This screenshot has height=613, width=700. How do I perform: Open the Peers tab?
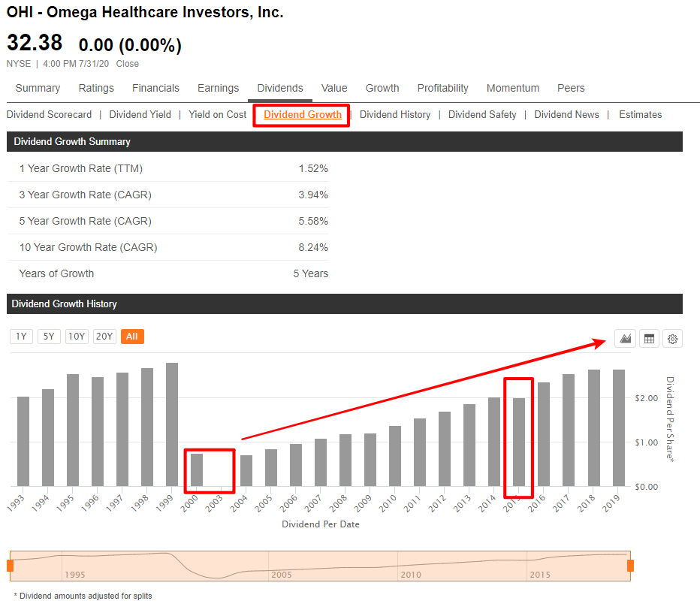point(571,88)
